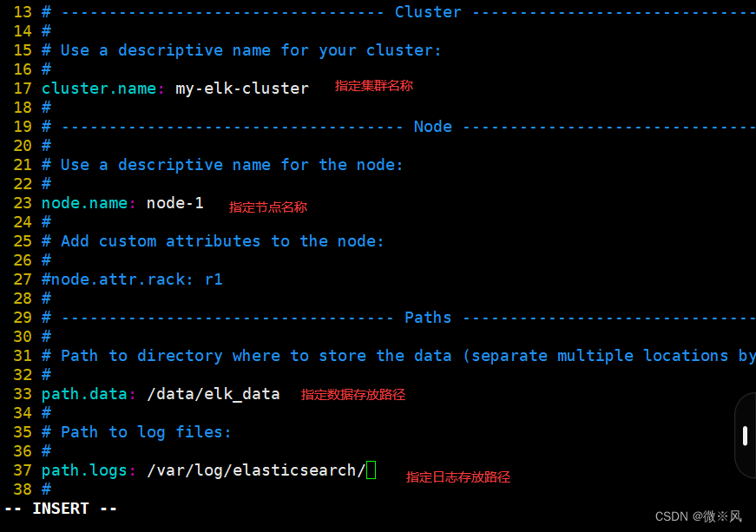Click the red annotation beside cluster.name

coord(374,86)
